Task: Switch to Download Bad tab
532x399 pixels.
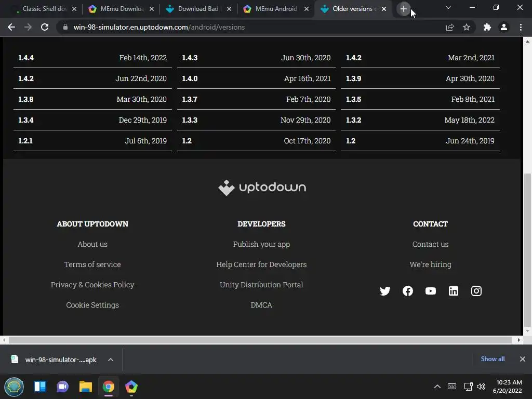Action: [x=198, y=9]
